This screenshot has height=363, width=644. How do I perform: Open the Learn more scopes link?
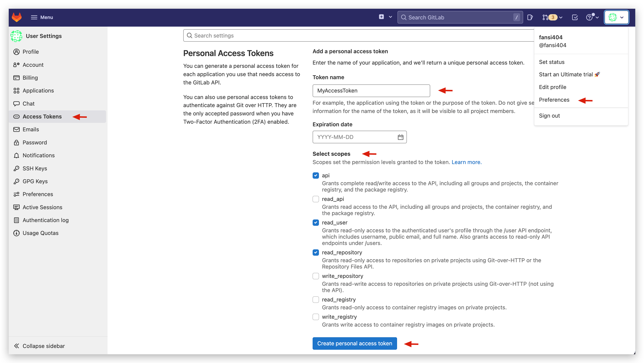tap(466, 162)
